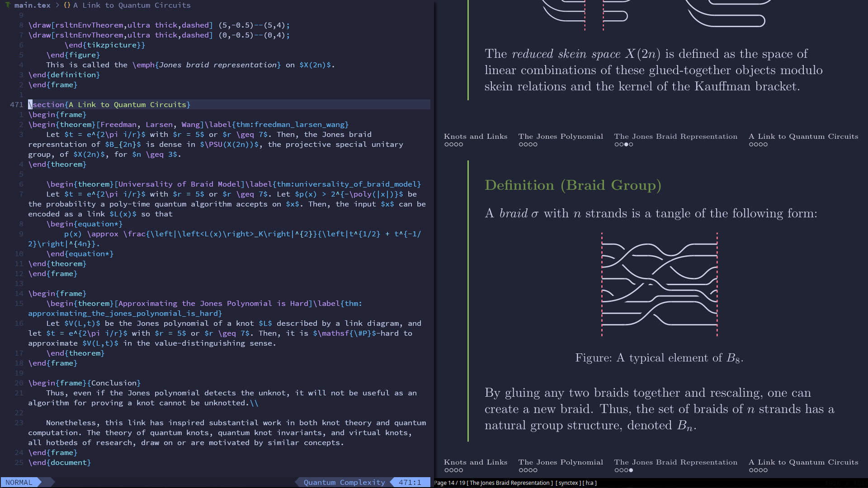Click the page 14 / 19 indicator in viewer
The image size is (868, 488).
pos(449,483)
